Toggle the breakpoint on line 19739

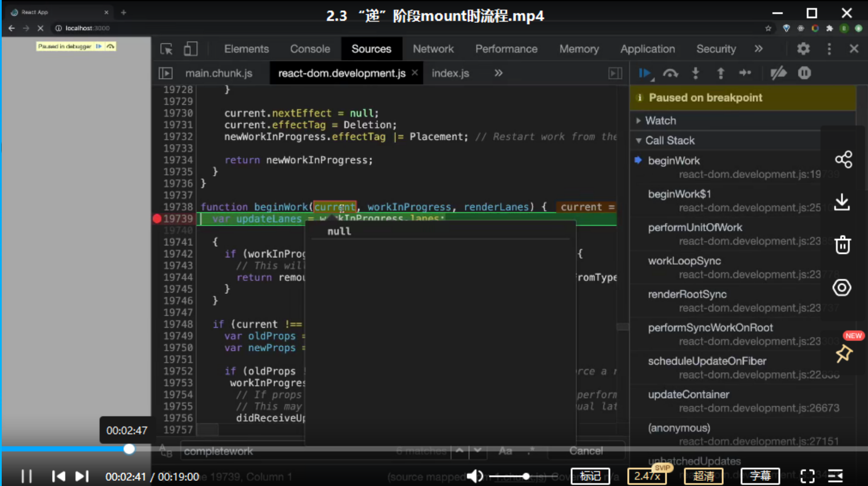pyautogui.click(x=157, y=219)
